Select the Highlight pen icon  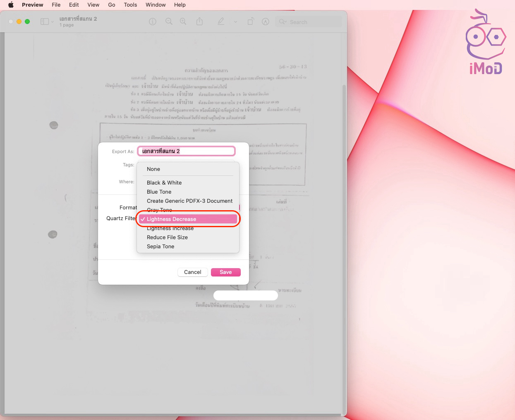[x=221, y=22]
